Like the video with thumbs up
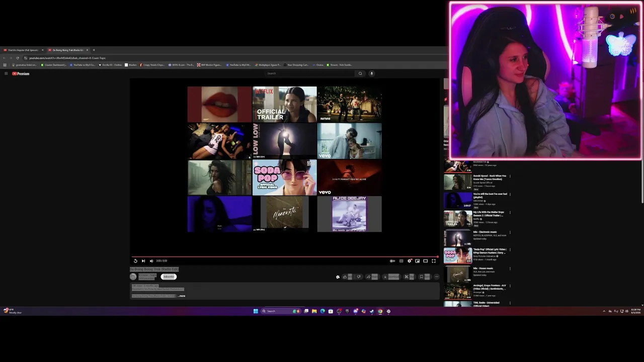The width and height of the screenshot is (644, 362). [x=346, y=277]
